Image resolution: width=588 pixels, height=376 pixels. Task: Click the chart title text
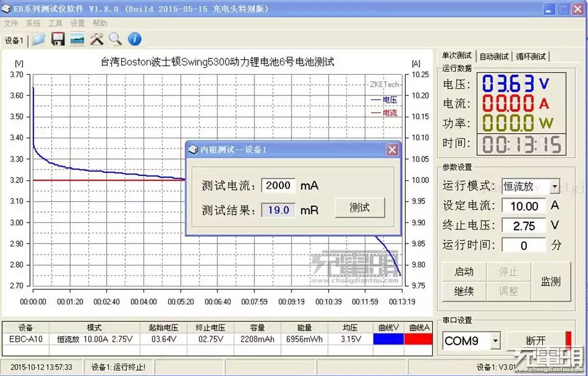pos(218,62)
